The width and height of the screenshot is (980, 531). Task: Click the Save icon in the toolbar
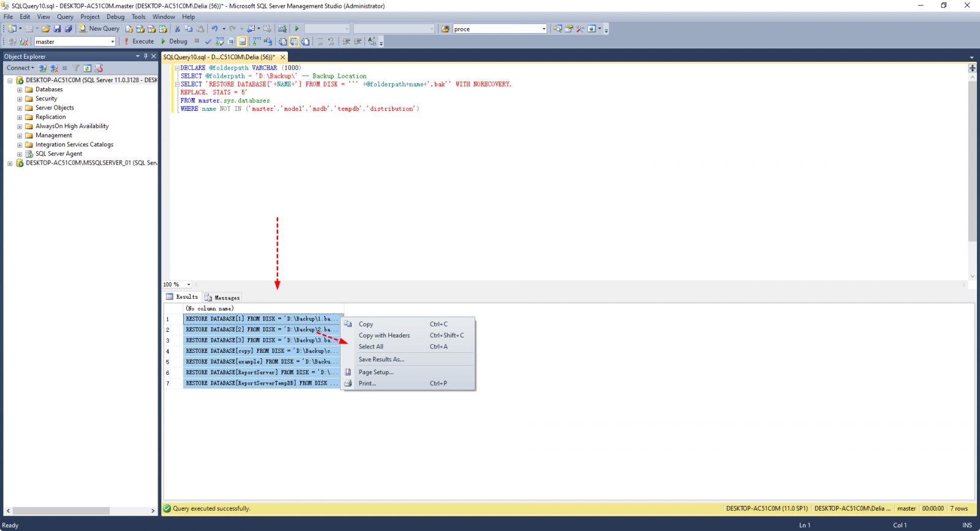(57, 29)
